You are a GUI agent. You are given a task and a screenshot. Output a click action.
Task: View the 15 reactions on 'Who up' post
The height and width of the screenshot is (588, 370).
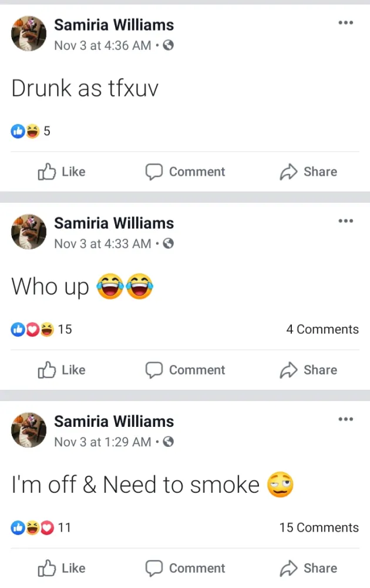coord(41,329)
